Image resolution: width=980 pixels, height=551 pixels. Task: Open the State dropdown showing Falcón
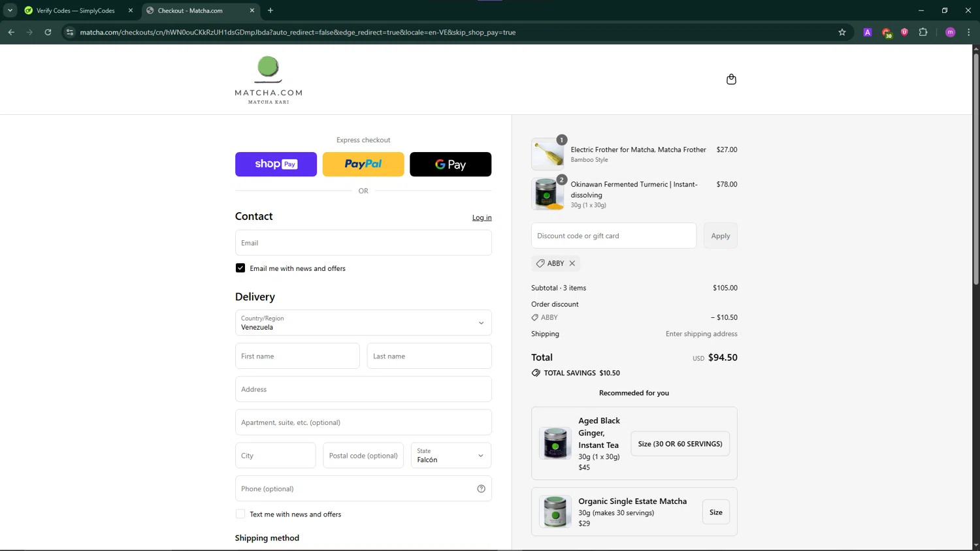[451, 456]
